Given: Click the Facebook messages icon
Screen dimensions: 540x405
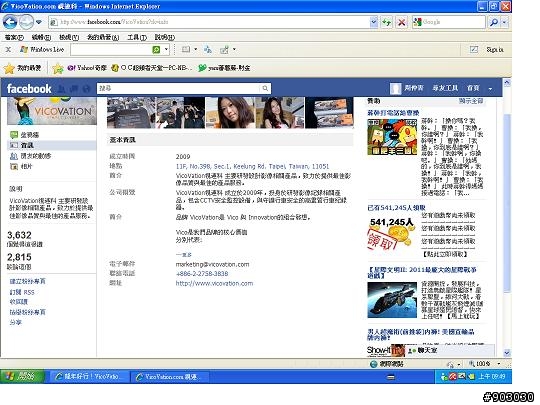Looking at the screenshot, I should [74, 89].
